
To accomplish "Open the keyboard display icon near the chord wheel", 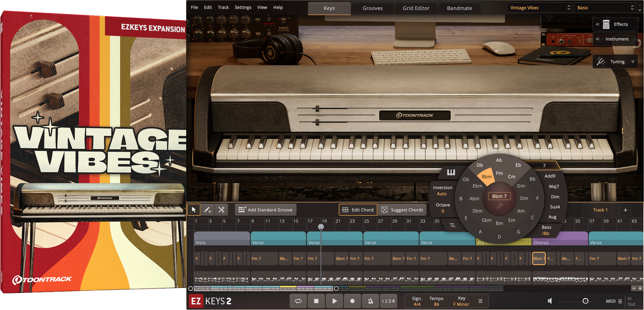I will click(451, 172).
